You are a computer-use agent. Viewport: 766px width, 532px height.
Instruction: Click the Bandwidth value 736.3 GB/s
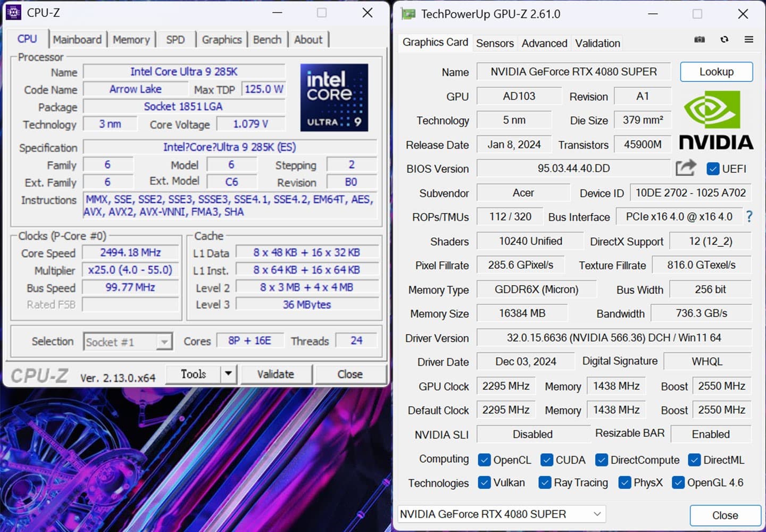pyautogui.click(x=701, y=313)
